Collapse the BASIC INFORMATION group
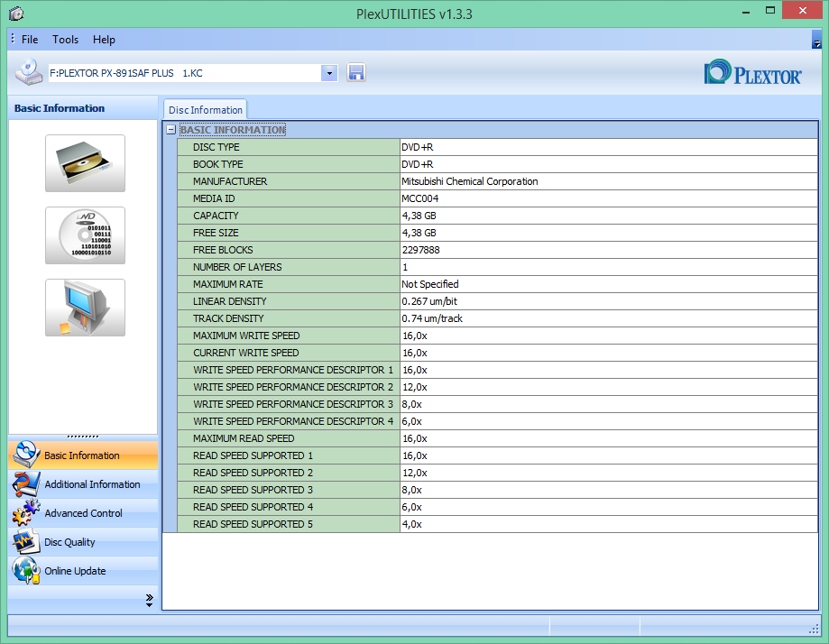The height and width of the screenshot is (644, 829). [x=170, y=130]
